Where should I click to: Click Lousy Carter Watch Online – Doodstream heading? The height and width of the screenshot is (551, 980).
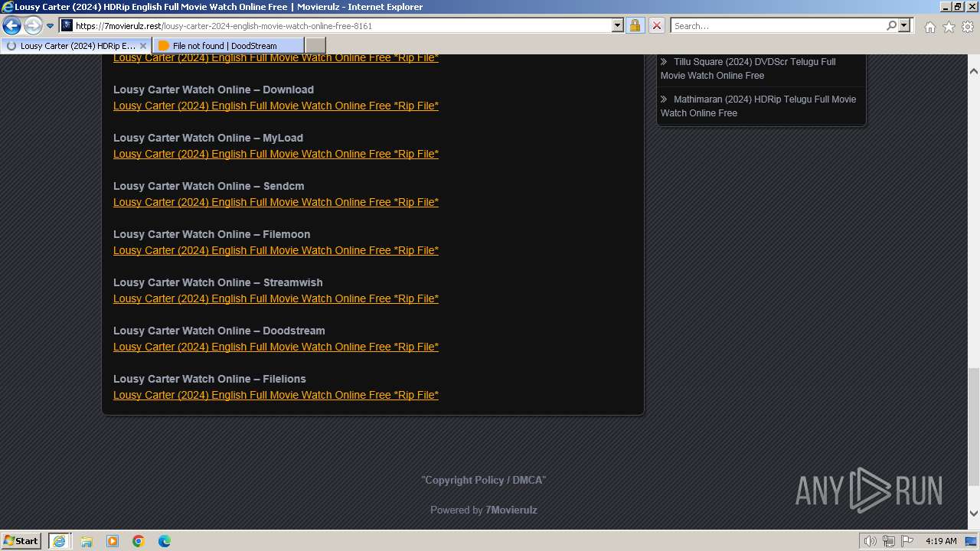pos(219,331)
